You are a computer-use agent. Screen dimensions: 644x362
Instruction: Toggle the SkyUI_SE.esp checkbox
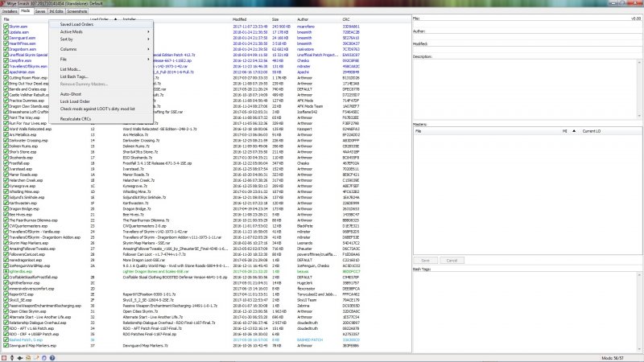tap(6, 300)
